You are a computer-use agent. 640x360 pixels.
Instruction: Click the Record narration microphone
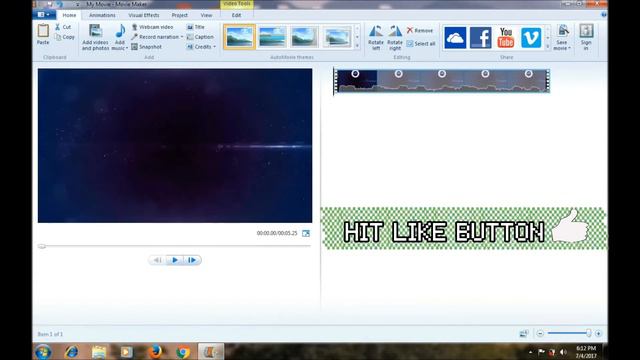(x=135, y=37)
